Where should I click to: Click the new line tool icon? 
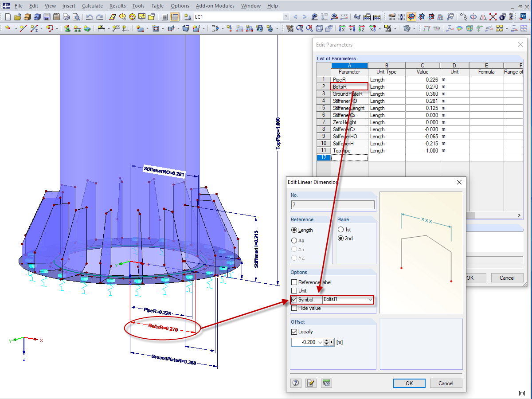click(23, 28)
